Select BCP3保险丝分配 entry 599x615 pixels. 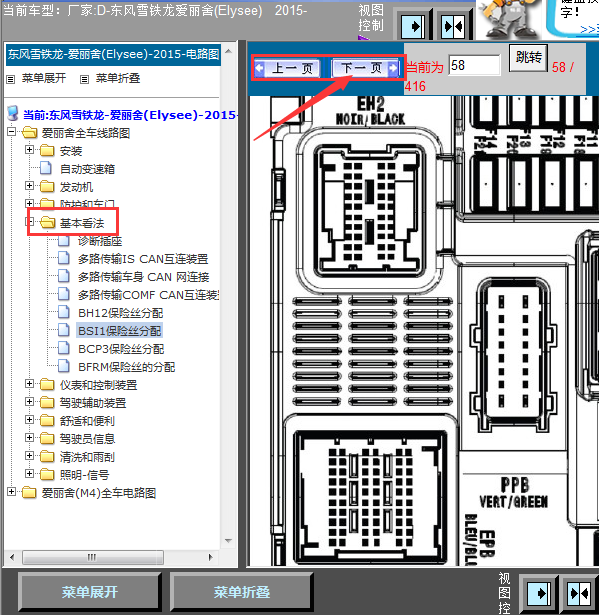click(121, 349)
